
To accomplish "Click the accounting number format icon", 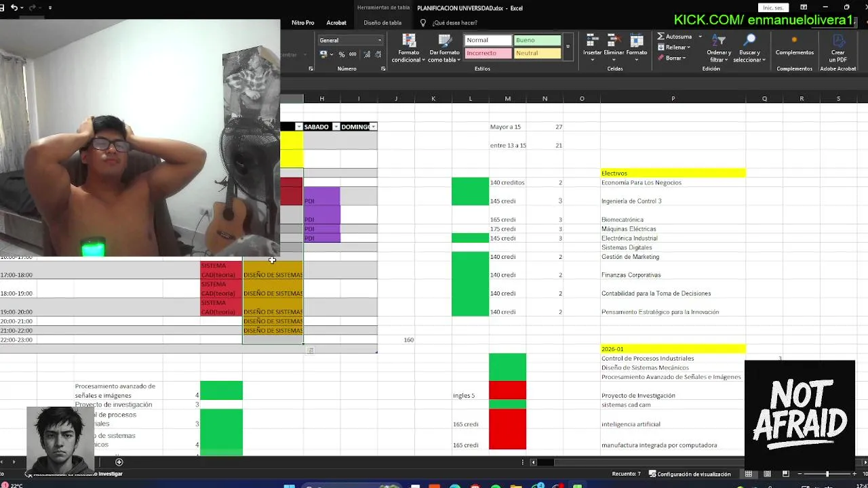I will [x=323, y=54].
